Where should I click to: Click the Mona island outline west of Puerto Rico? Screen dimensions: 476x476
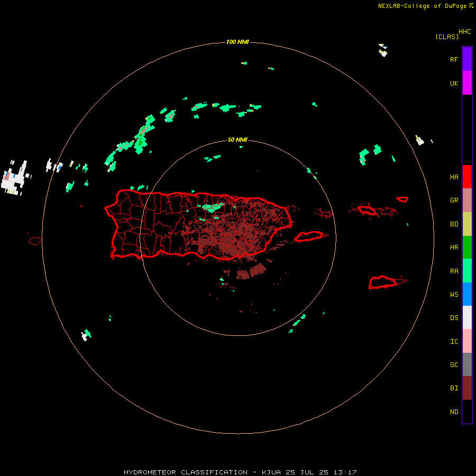(x=35, y=241)
